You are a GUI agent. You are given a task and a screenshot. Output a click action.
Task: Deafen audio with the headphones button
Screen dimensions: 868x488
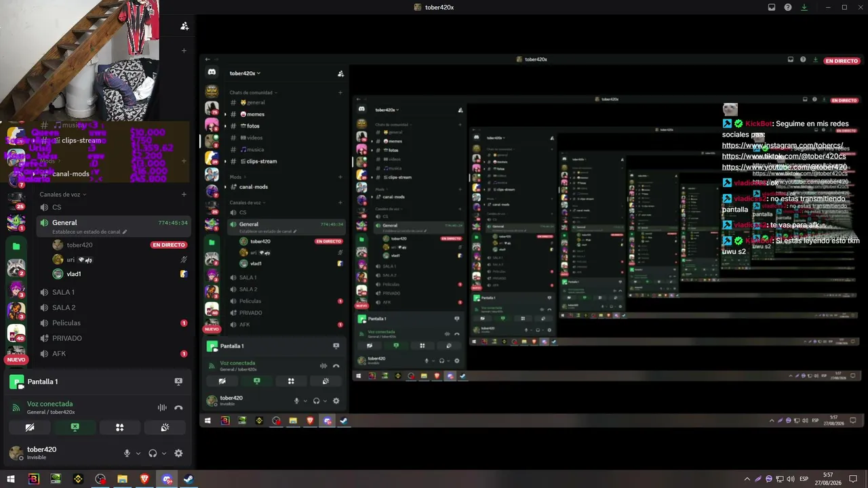pos(153,453)
